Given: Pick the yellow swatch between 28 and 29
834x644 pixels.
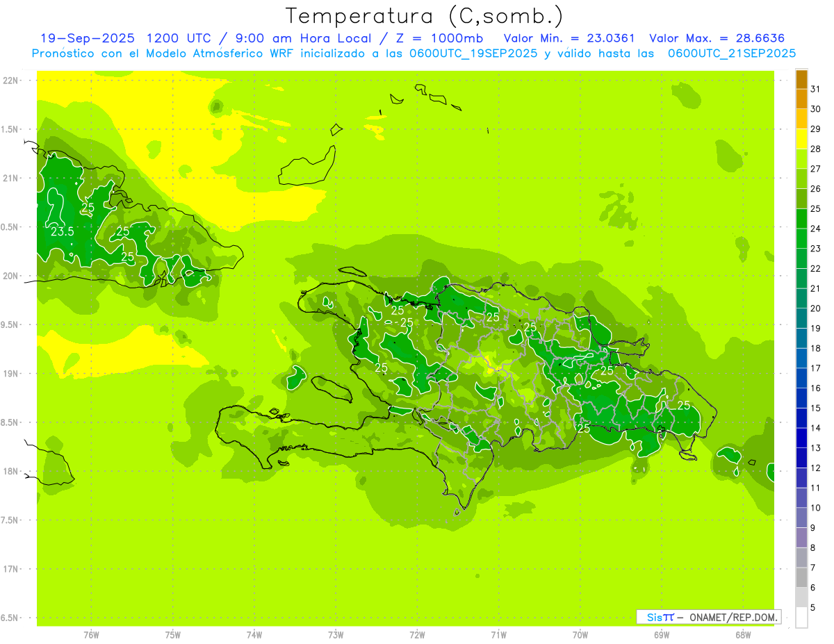Looking at the screenshot, I should pyautogui.click(x=801, y=139).
